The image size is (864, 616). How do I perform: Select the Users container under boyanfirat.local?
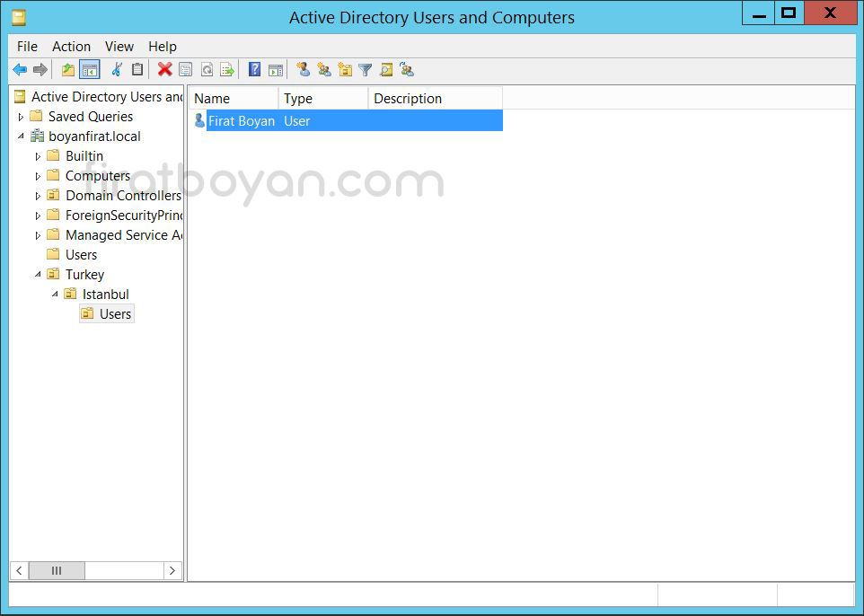click(81, 255)
